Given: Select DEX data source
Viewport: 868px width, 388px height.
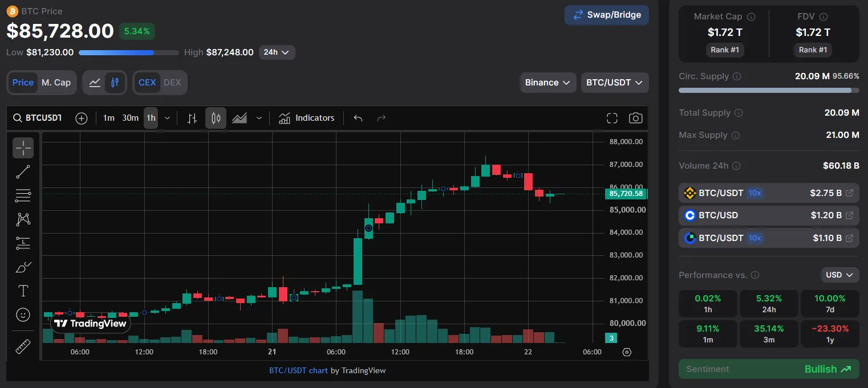Looking at the screenshot, I should click(172, 83).
